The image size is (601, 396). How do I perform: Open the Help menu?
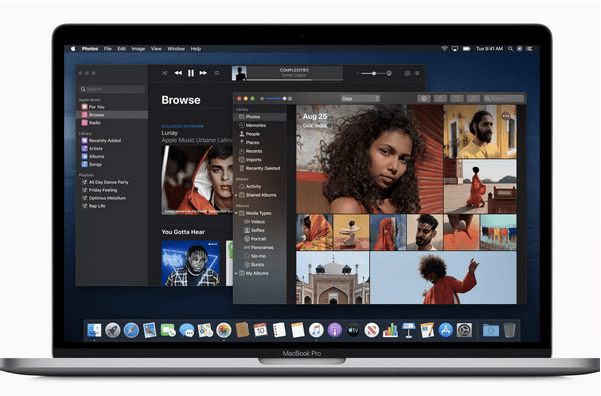point(196,49)
